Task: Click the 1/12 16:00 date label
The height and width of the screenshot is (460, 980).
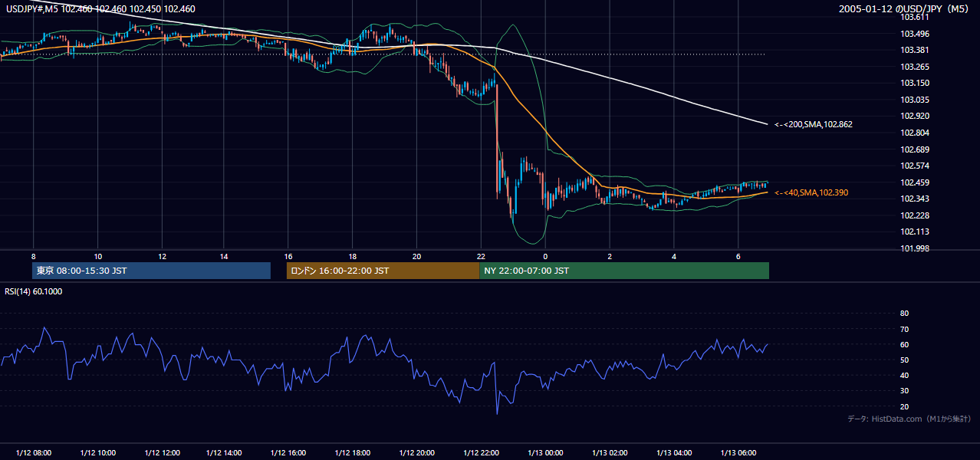Action: [x=288, y=453]
